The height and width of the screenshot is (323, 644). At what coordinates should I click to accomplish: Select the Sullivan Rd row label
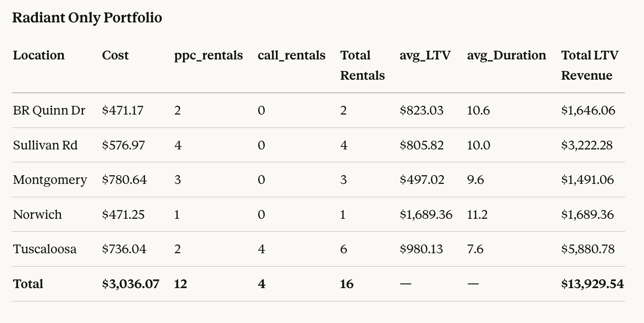[x=45, y=145]
